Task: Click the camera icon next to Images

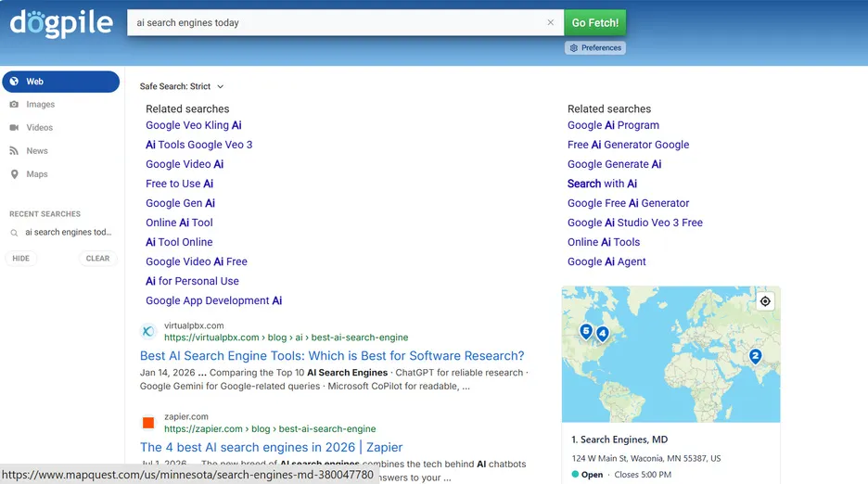Action: click(x=14, y=104)
